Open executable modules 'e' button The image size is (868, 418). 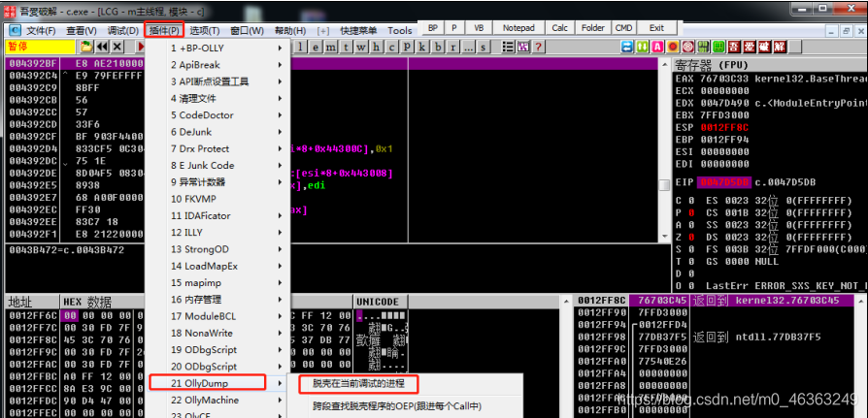point(316,47)
